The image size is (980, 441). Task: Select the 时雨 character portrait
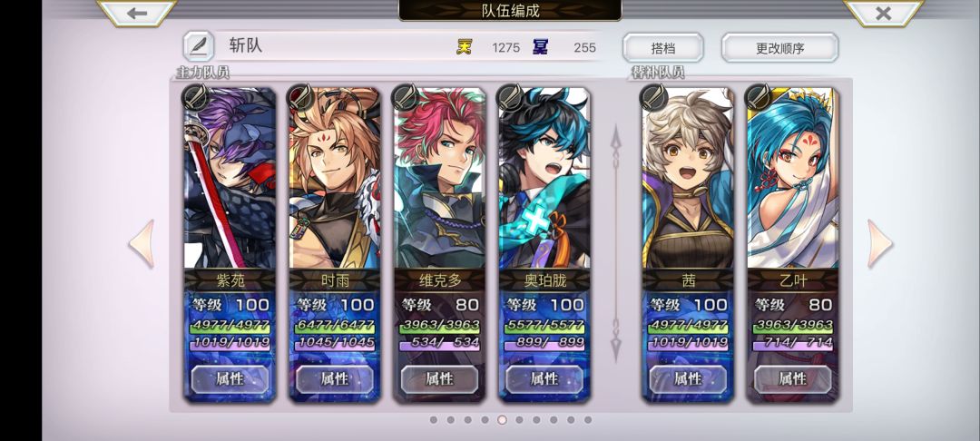[x=334, y=178]
